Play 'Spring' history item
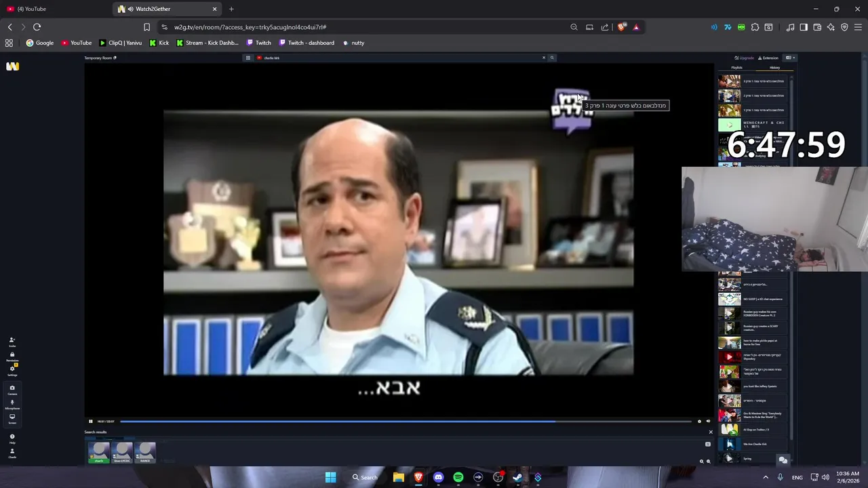 tap(752, 459)
